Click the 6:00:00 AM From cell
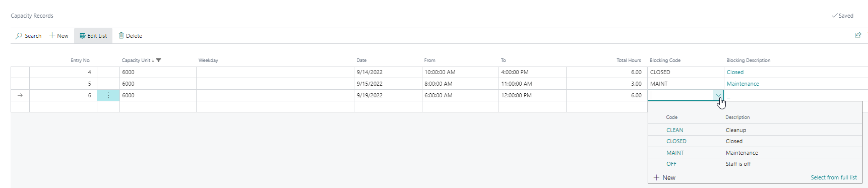Image resolution: width=868 pixels, height=188 pixels. tap(460, 95)
